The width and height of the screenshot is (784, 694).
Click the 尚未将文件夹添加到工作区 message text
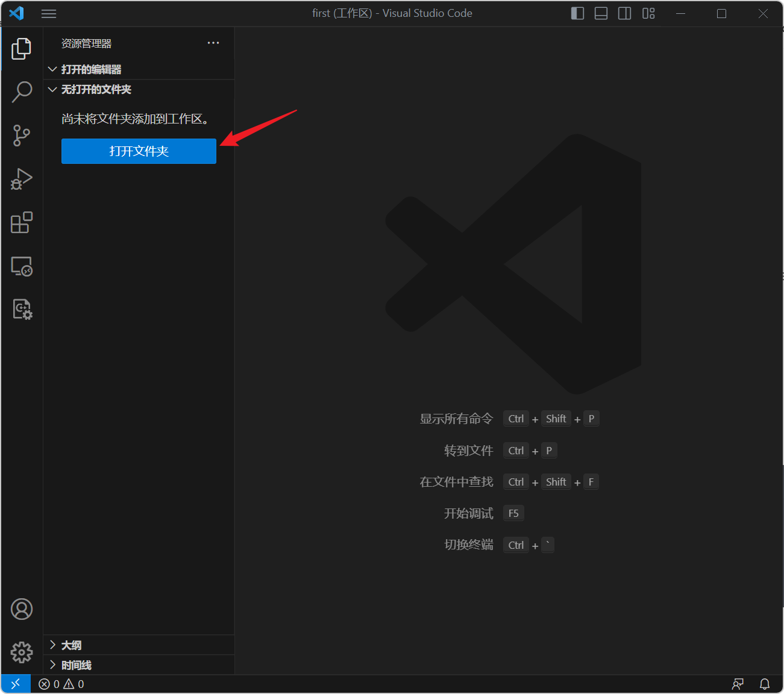point(136,119)
